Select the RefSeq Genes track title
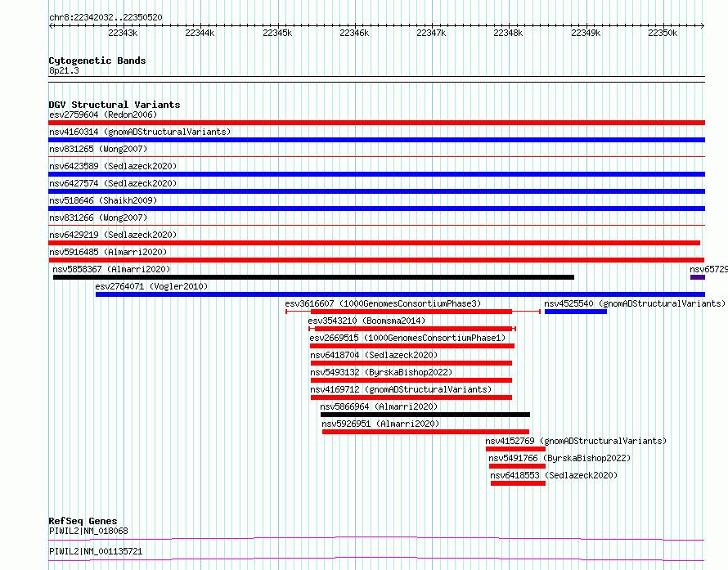 pyautogui.click(x=83, y=521)
